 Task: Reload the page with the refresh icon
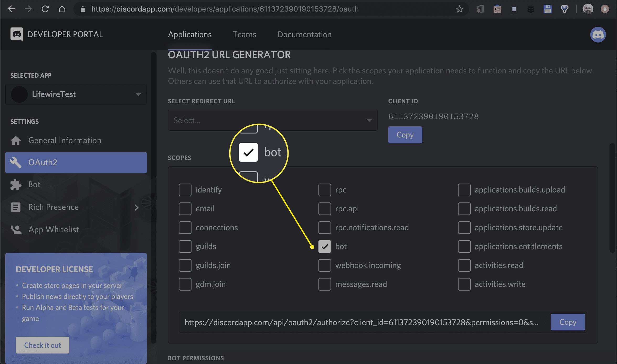click(x=45, y=9)
